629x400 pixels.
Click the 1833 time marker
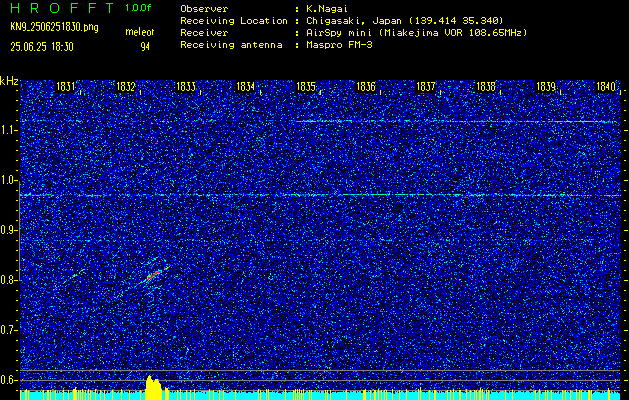[186, 86]
